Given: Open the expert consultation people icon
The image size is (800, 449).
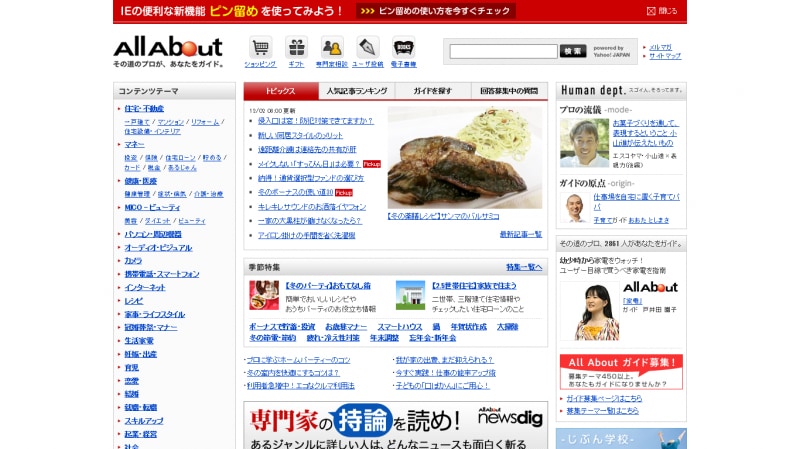Looking at the screenshot, I should [332, 47].
